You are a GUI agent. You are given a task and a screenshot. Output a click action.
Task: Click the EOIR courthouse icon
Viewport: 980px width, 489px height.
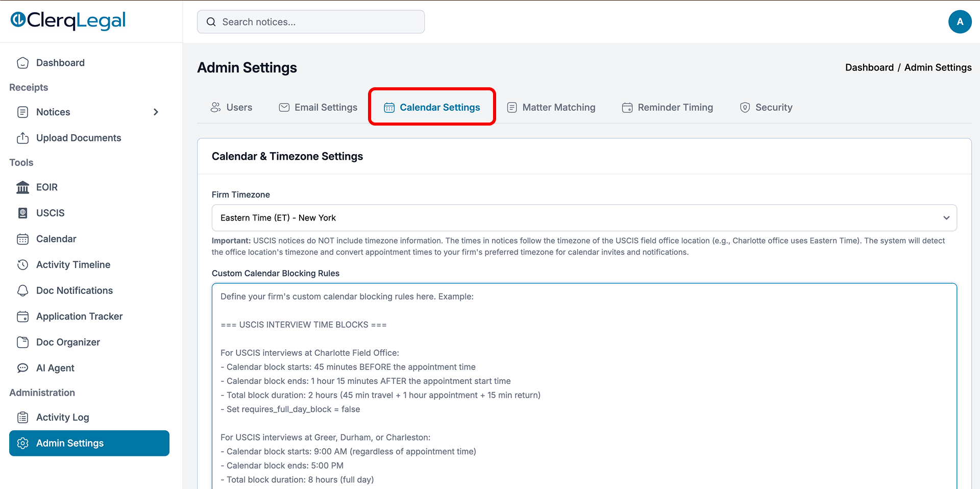tap(23, 187)
